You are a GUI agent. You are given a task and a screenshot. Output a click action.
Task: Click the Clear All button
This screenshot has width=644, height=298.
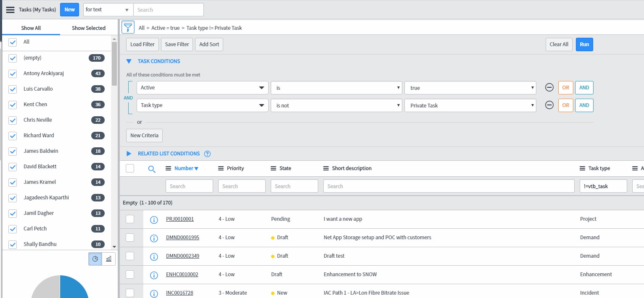(x=559, y=44)
